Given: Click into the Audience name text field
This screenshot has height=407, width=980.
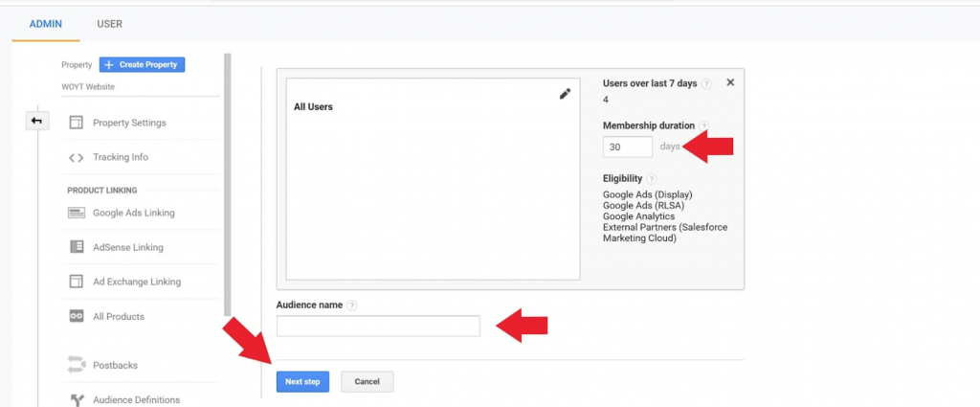Looking at the screenshot, I should pos(378,326).
